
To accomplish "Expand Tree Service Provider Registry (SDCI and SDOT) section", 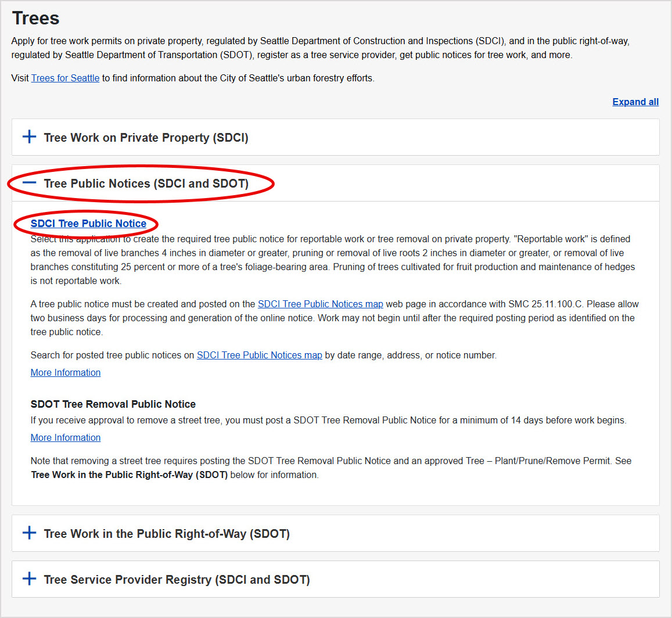I will [177, 579].
